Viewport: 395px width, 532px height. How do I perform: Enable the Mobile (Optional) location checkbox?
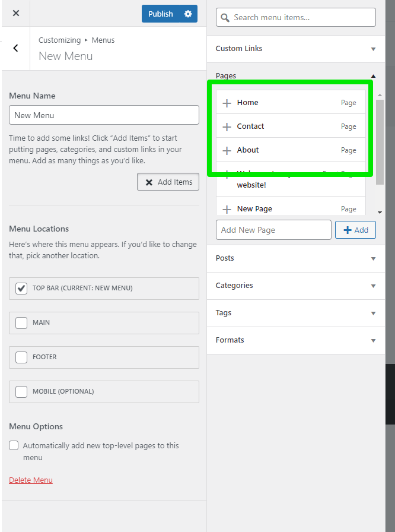click(21, 392)
